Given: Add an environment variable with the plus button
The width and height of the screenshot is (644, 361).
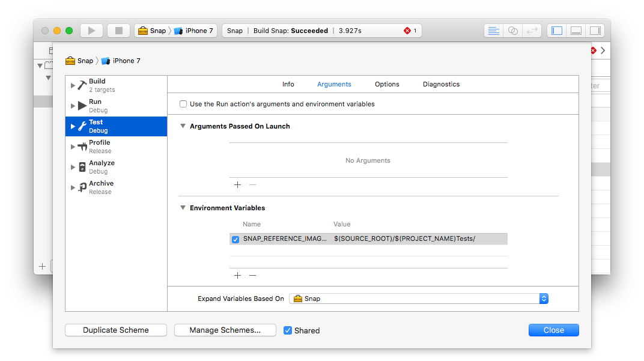Looking at the screenshot, I should [x=237, y=275].
